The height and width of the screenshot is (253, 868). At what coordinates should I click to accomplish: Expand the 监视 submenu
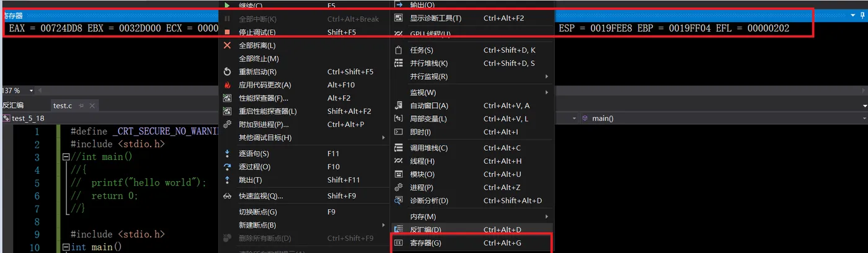(x=547, y=92)
